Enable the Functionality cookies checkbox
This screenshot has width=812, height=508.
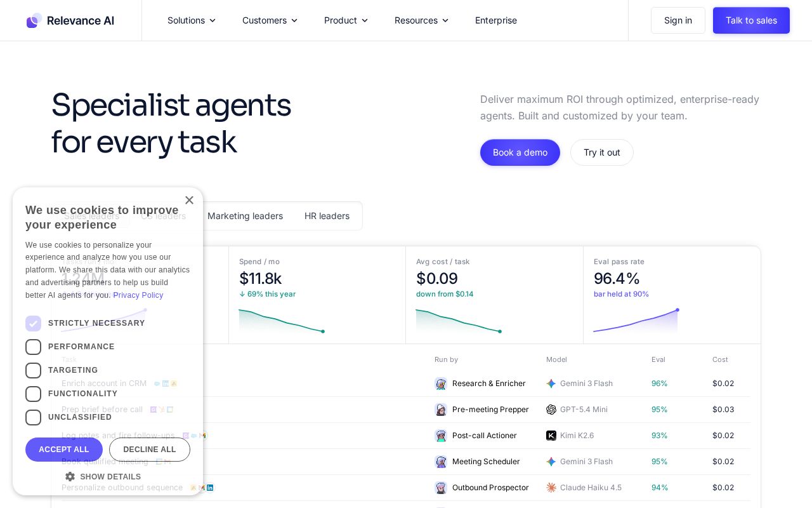pyautogui.click(x=34, y=394)
